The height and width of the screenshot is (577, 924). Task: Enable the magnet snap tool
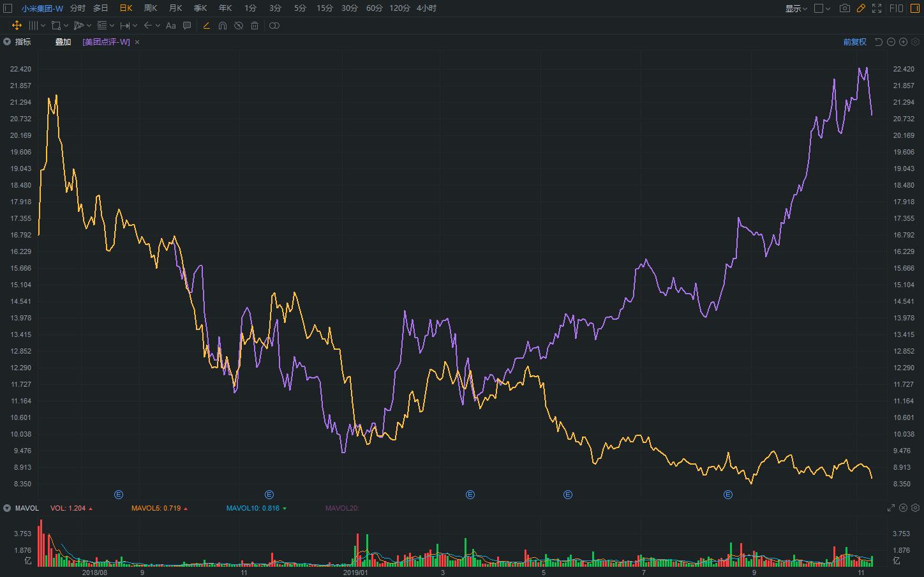click(x=223, y=26)
